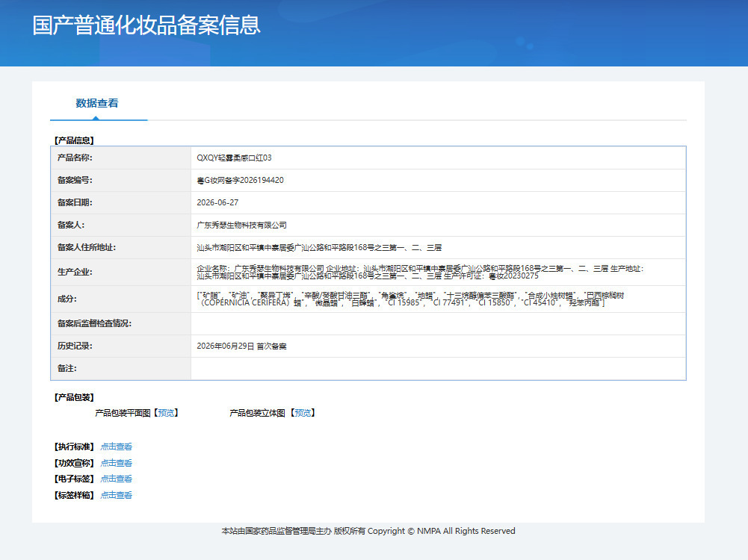This screenshot has width=748, height=560.
Task: Open 点击查看 link for 执行标准
Action: (x=116, y=447)
